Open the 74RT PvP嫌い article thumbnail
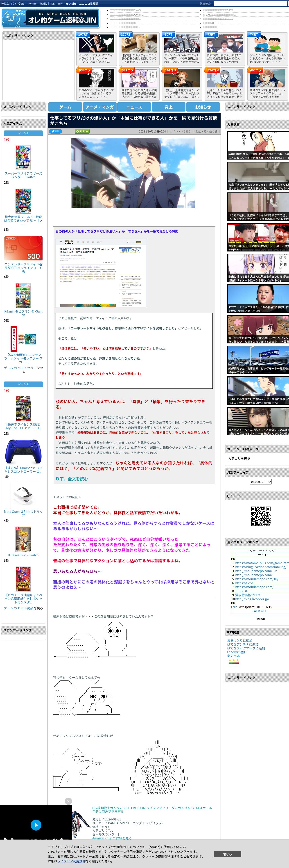Image resolution: width=289 pixels, height=868 pixels. [267, 43]
